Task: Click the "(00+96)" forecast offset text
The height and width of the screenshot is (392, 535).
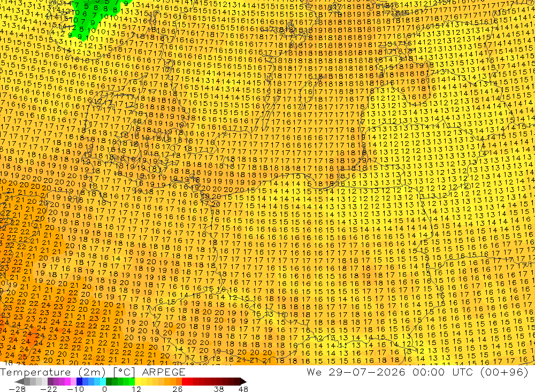Action: [x=505, y=372]
